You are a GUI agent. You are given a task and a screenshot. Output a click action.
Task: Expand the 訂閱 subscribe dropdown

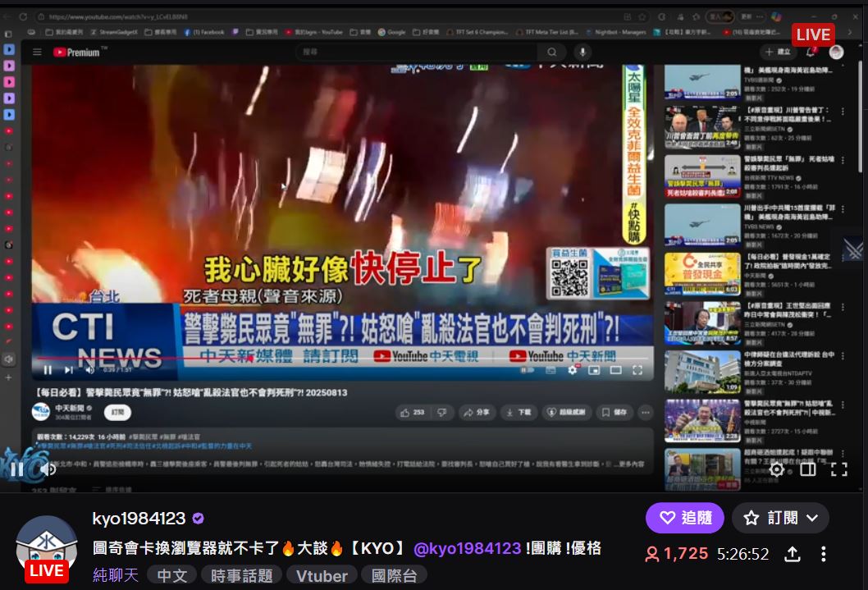point(780,518)
